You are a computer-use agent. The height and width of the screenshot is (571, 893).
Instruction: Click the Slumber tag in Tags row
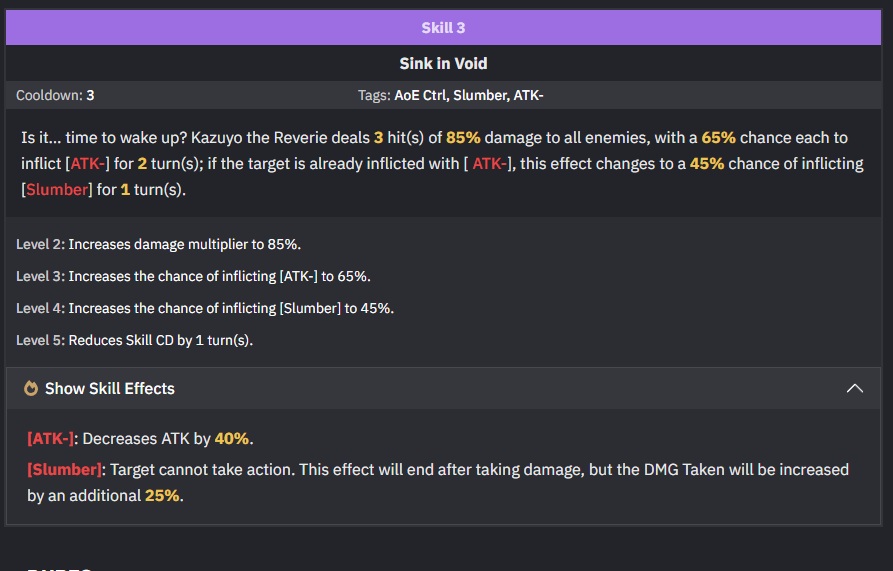(480, 95)
